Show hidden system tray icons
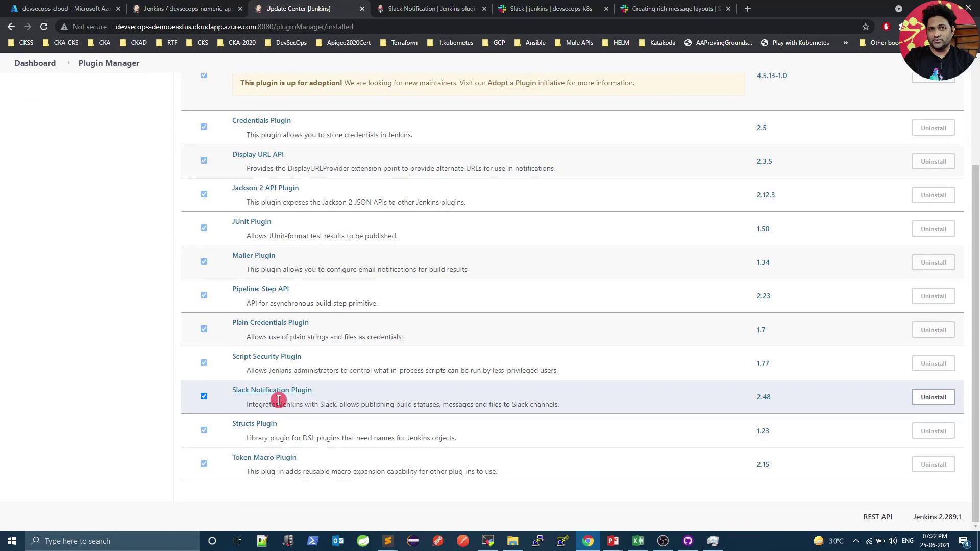980x551 pixels. pyautogui.click(x=856, y=541)
